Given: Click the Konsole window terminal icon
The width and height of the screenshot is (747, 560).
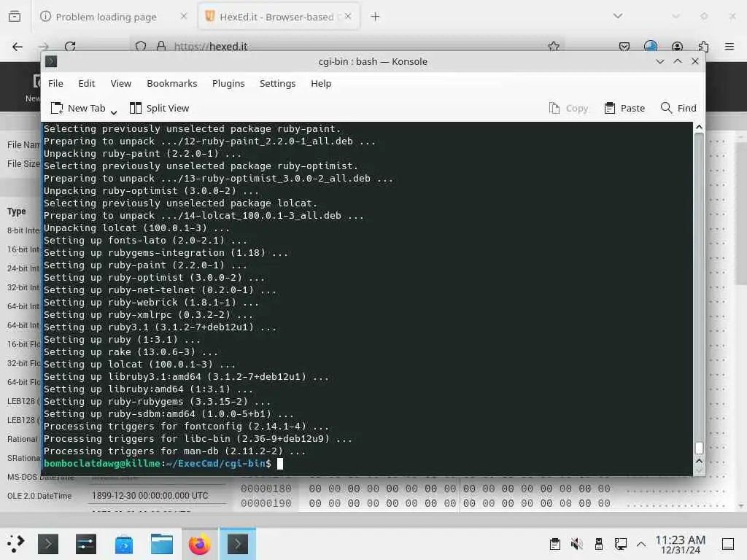Looking at the screenshot, I should pos(51,61).
